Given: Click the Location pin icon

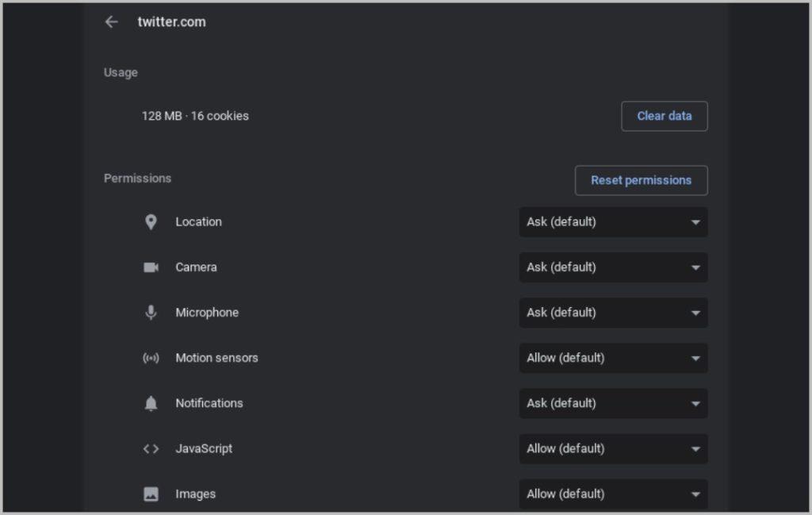Looking at the screenshot, I should click(x=151, y=221).
